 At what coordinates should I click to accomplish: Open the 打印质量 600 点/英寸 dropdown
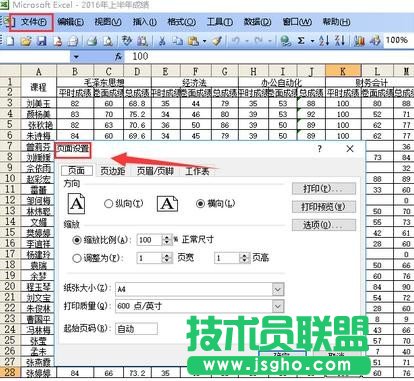click(278, 306)
